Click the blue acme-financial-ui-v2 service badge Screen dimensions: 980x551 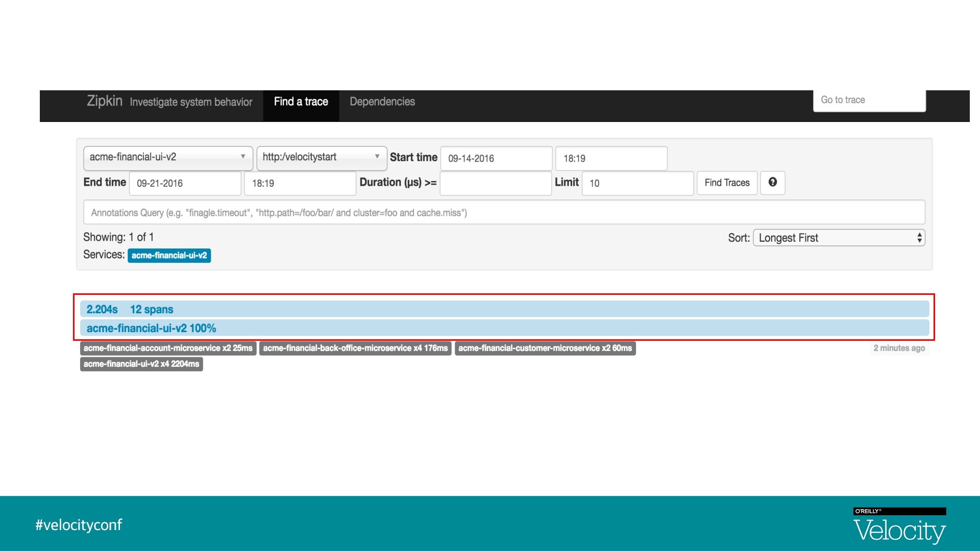tap(169, 255)
